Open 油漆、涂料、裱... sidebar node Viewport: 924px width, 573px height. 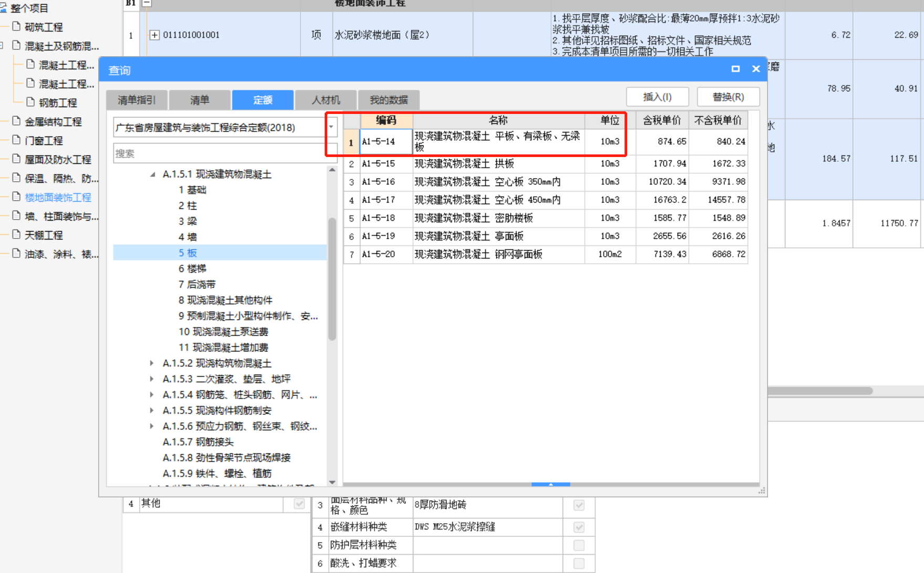61,254
